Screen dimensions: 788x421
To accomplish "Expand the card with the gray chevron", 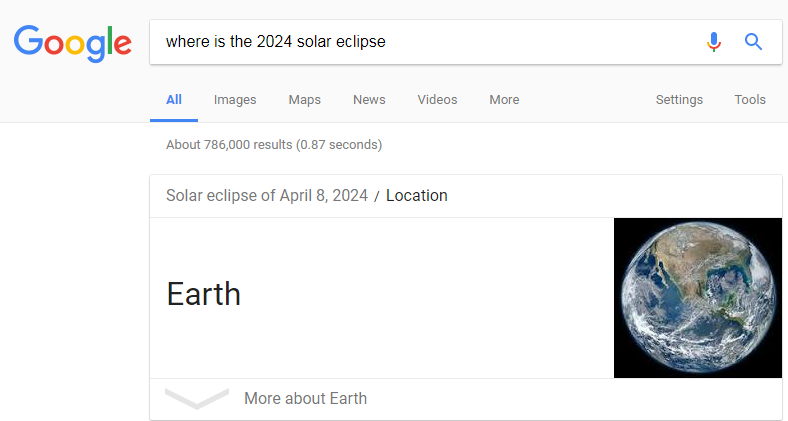I will pos(197,398).
